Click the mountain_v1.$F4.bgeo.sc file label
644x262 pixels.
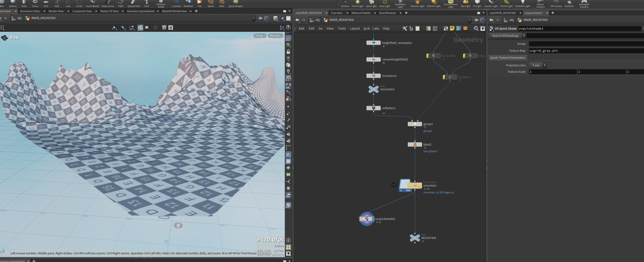click(x=438, y=192)
